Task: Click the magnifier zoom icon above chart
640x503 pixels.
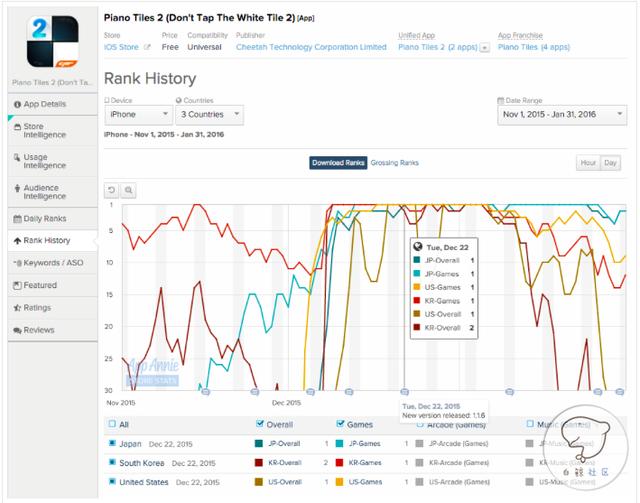Action: tap(129, 190)
